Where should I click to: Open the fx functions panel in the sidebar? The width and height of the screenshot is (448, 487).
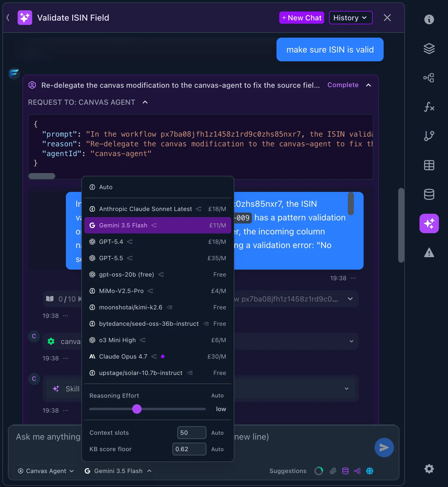pos(429,107)
